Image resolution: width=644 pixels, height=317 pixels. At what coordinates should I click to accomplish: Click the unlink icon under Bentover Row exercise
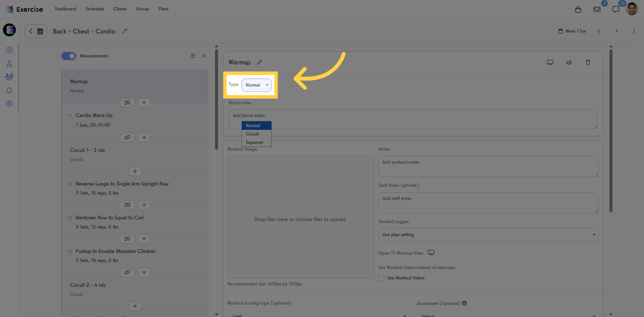point(127,239)
